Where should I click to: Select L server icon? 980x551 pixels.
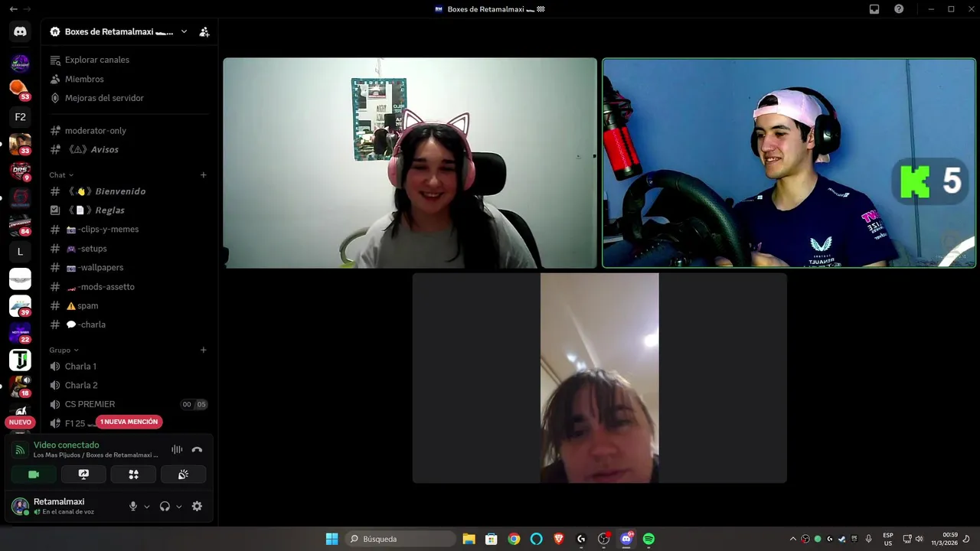20,251
